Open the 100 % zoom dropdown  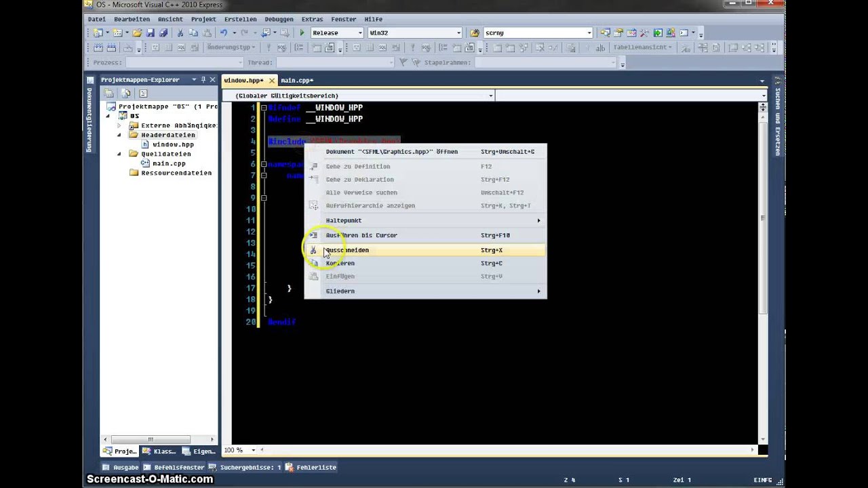tap(254, 450)
